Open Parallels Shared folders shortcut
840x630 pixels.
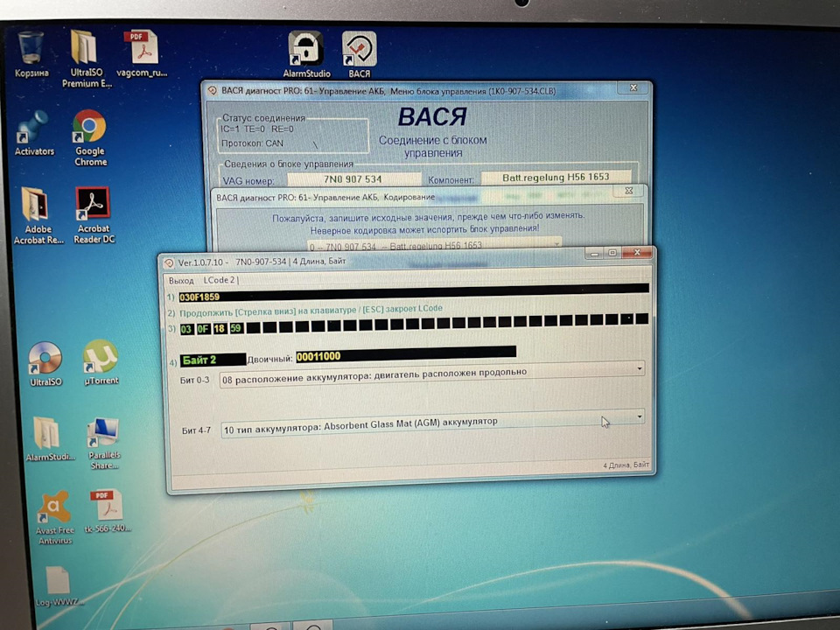pos(104,444)
